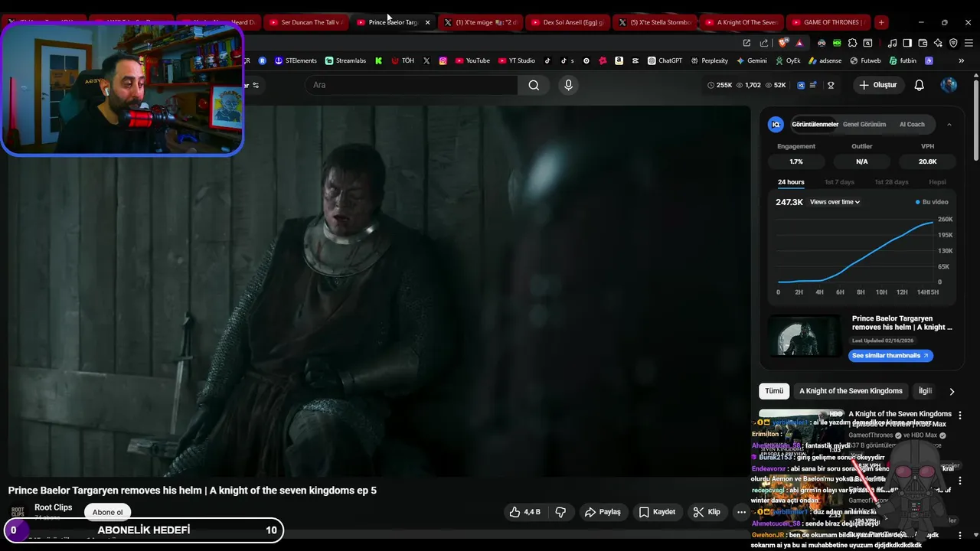Viewport: 980px width, 551px height.
Task: Click the Kaydet save button
Action: (x=657, y=512)
